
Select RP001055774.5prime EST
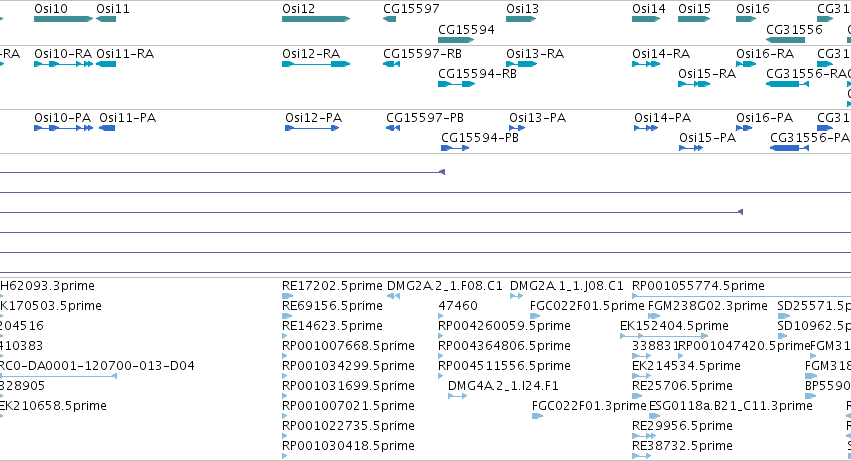[741, 296]
